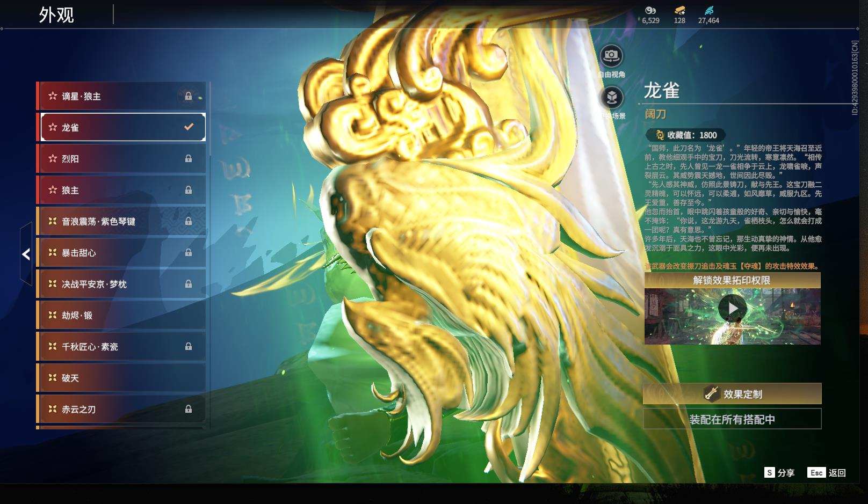The image size is (868, 504).
Task: Select the 音浪震荡·紫色琴键 skin
Action: [x=121, y=221]
